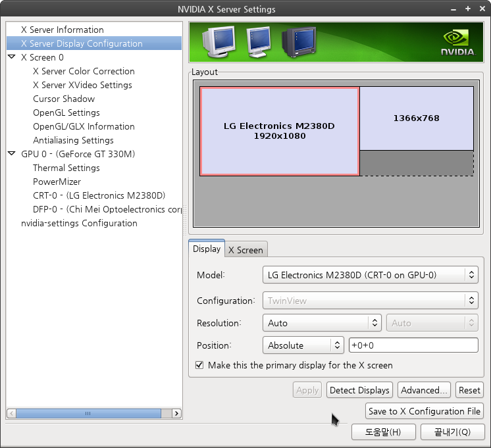
Task: Switch to the Display tab
Action: 207,249
